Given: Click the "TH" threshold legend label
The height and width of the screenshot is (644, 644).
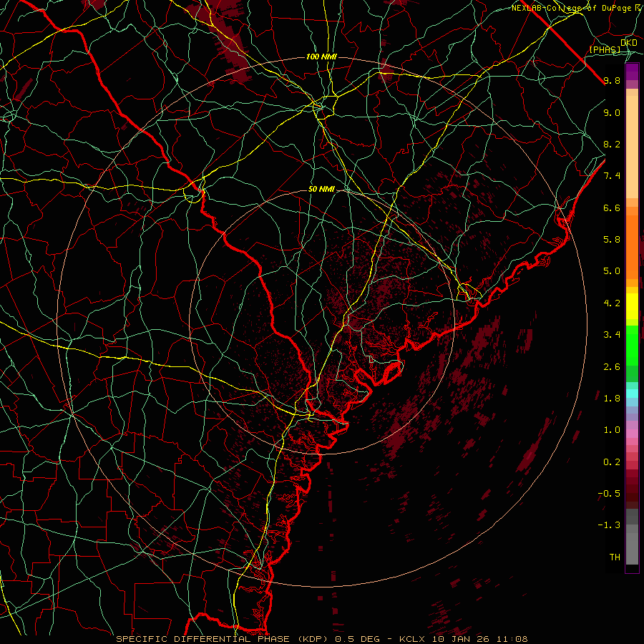Looking at the screenshot, I should (615, 557).
